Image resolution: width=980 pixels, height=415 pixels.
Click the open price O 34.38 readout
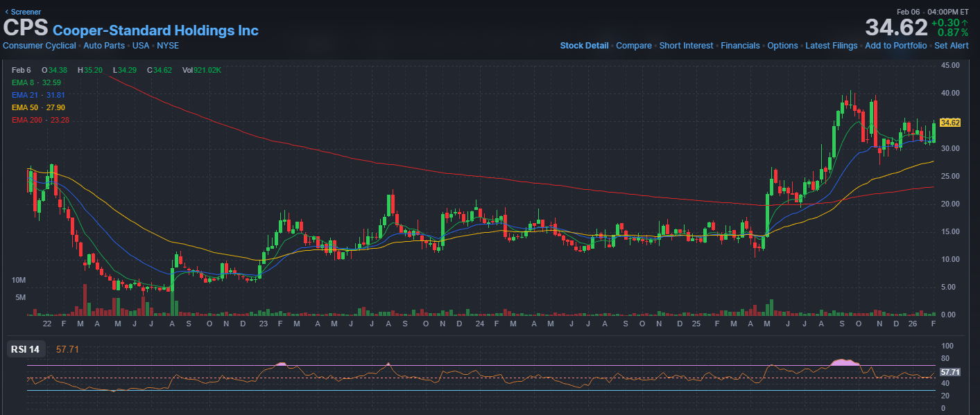(x=54, y=70)
